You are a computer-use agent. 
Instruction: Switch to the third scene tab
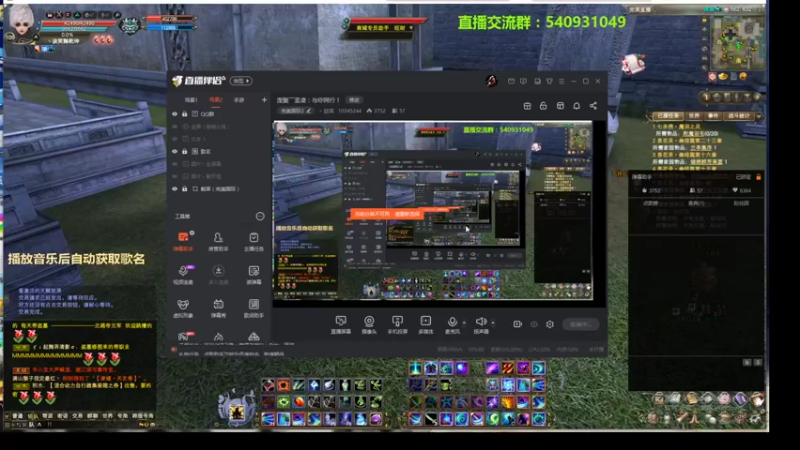tap(239, 100)
